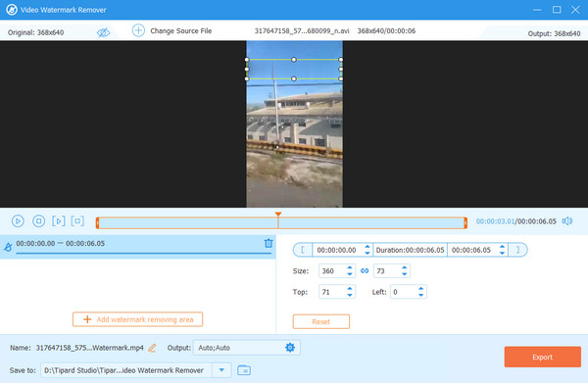Select the 00:00:00.00 – 00:00:06.05 segment row
Viewport: 588px width, 383px height.
(x=137, y=247)
